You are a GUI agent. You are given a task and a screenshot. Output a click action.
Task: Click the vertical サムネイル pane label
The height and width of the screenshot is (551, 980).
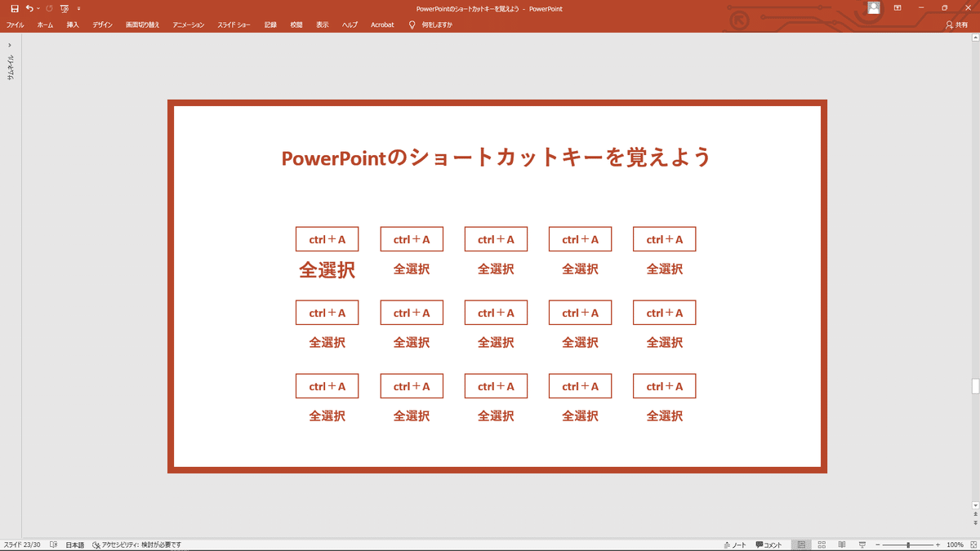click(11, 66)
